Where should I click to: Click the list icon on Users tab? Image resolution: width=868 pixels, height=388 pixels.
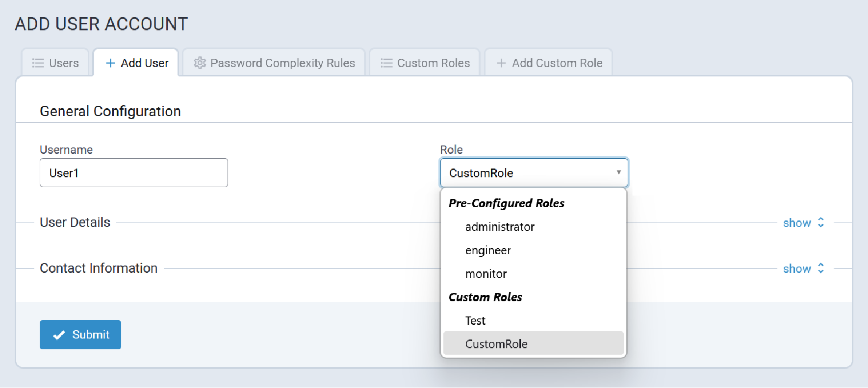pos(38,63)
